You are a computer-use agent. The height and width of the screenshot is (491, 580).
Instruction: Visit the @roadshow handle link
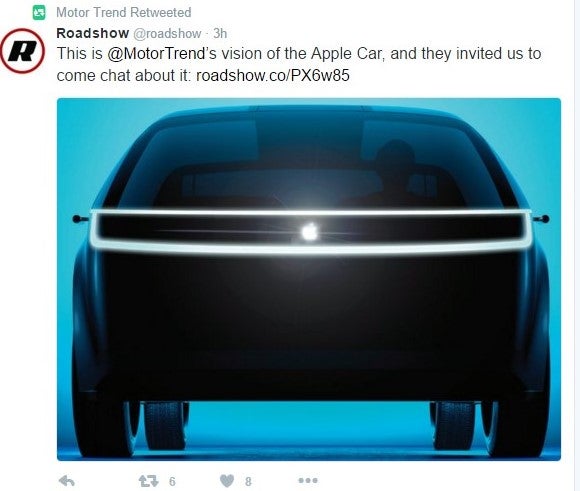[x=167, y=34]
